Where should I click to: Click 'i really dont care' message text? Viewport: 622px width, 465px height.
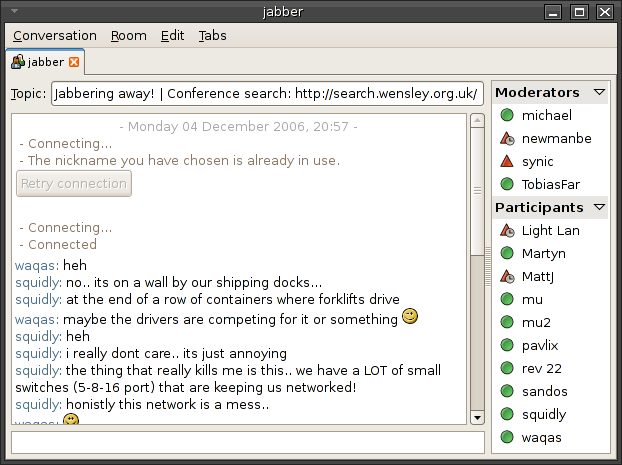click(176, 354)
